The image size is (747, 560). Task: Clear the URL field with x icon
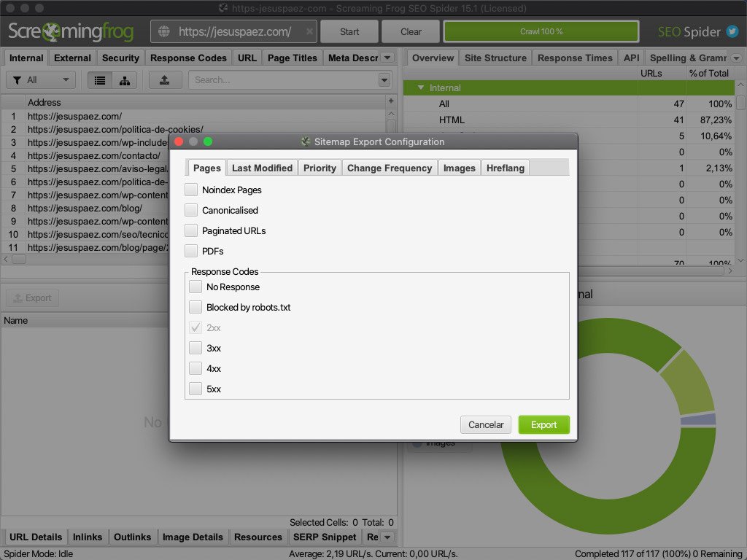(309, 31)
